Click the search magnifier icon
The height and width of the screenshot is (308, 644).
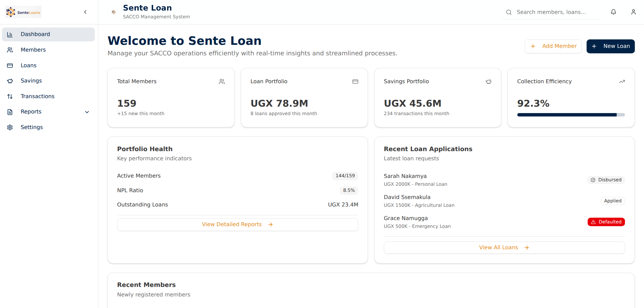pos(508,12)
